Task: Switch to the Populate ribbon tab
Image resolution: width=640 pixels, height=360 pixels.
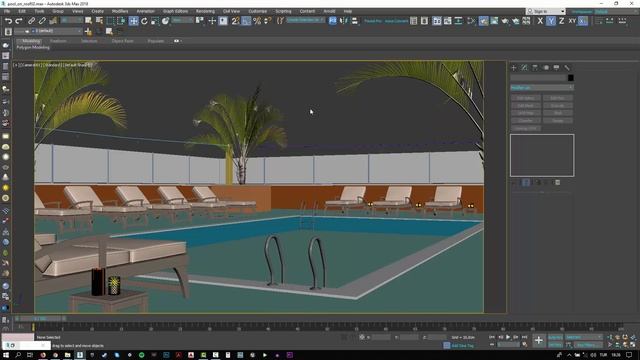Action: pyautogui.click(x=156, y=41)
